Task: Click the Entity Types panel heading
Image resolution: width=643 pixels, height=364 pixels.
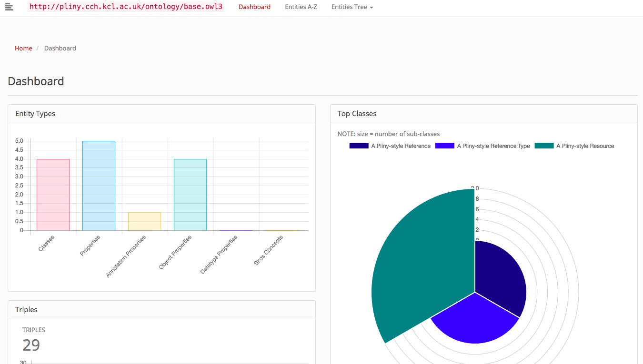Action: [35, 114]
